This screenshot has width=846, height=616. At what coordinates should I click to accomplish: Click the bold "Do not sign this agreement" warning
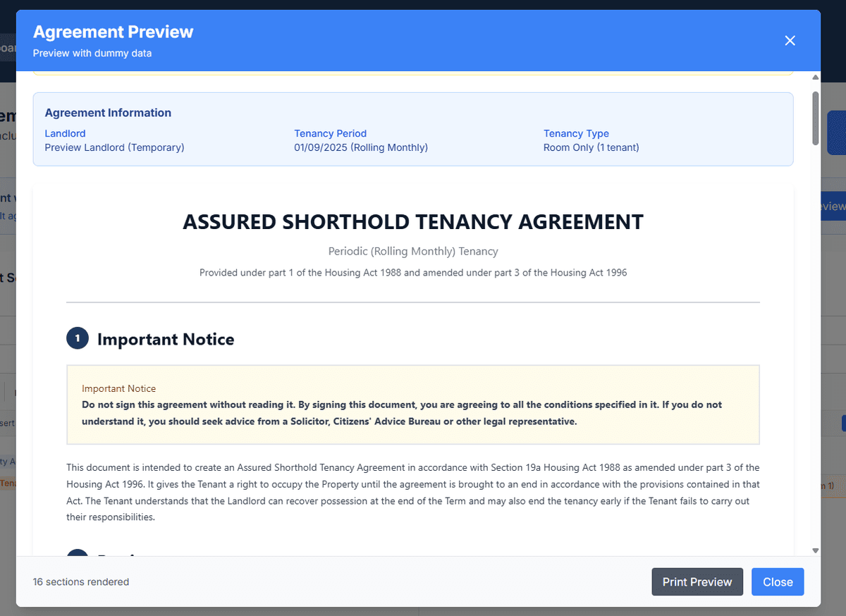click(x=402, y=413)
